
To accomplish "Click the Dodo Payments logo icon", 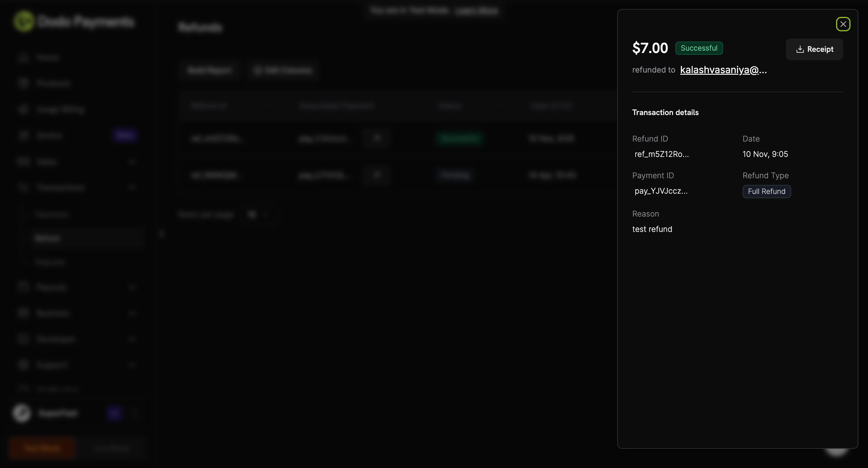I will [24, 21].
